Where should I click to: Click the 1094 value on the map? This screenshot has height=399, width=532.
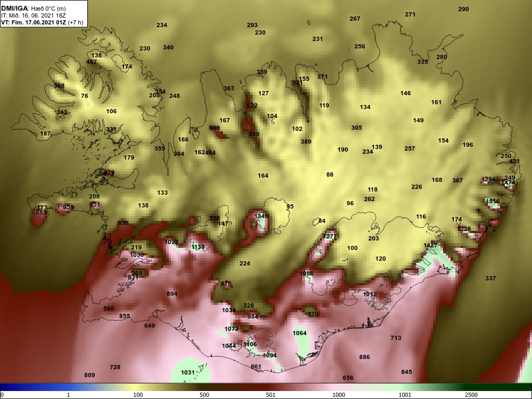click(x=270, y=355)
